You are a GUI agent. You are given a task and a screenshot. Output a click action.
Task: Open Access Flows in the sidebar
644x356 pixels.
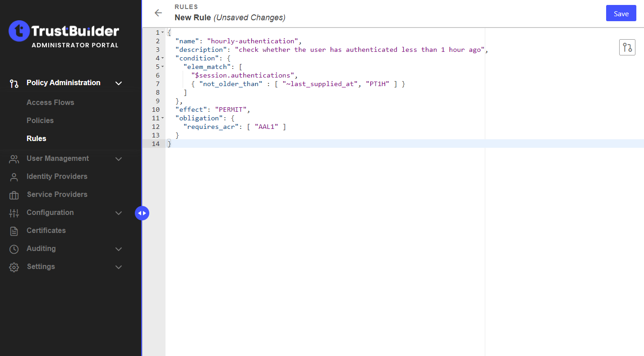pos(50,102)
